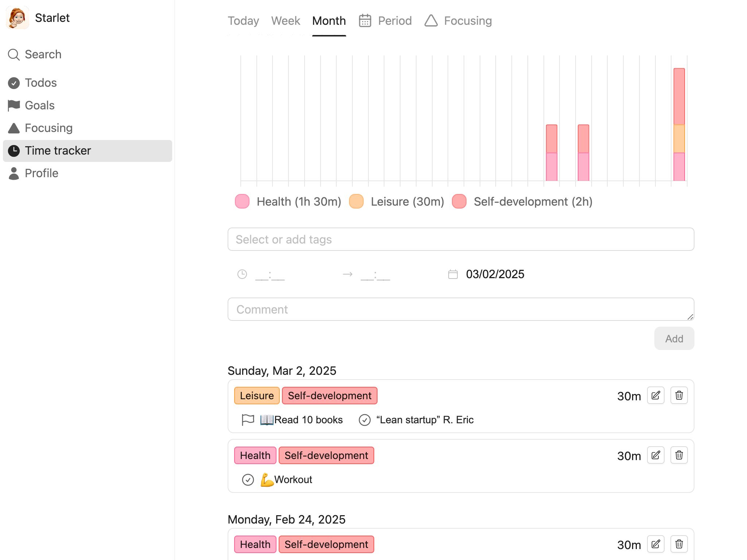Click the Read 10 books goal
747x560 pixels.
301,420
